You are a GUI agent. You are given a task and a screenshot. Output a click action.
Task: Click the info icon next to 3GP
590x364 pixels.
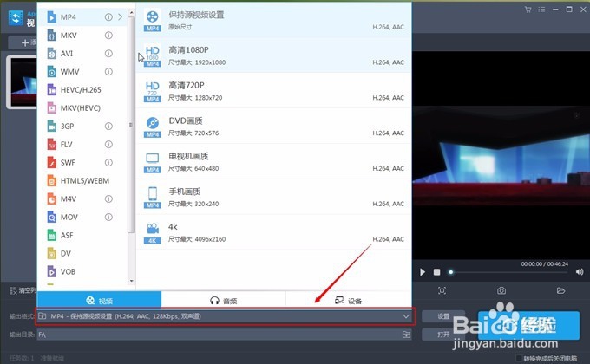tap(108, 126)
